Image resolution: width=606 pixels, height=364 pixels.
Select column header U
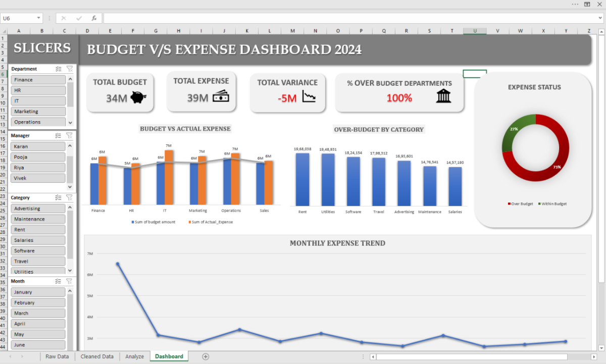coord(475,31)
